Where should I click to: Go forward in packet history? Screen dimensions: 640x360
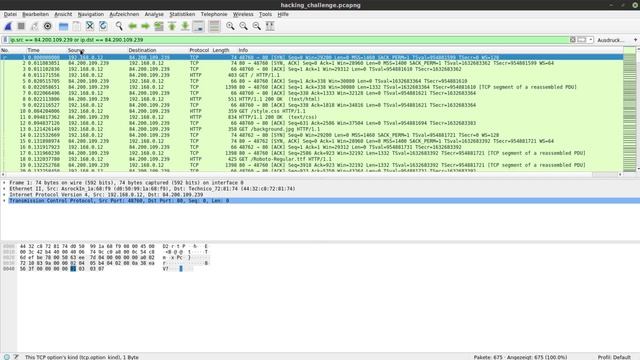[x=145, y=26]
